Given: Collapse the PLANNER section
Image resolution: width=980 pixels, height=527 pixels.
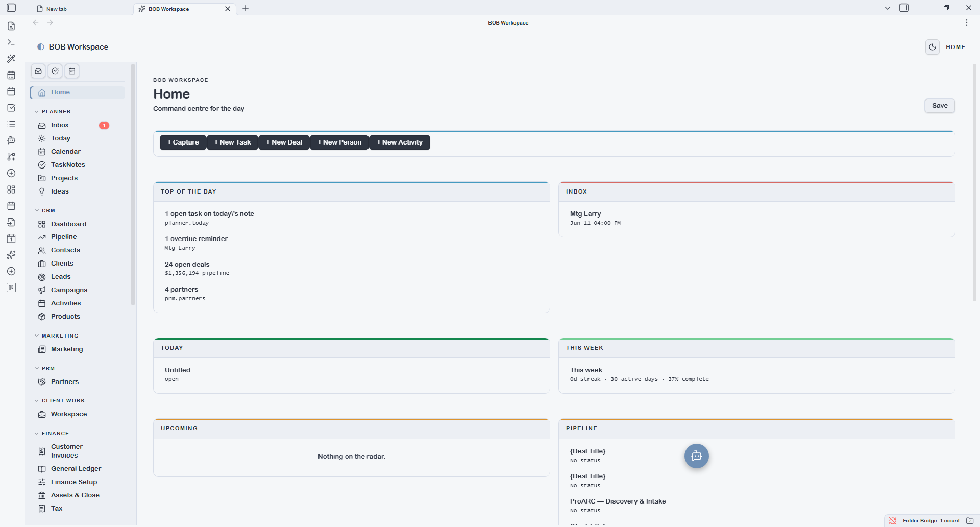Looking at the screenshot, I should tap(53, 112).
